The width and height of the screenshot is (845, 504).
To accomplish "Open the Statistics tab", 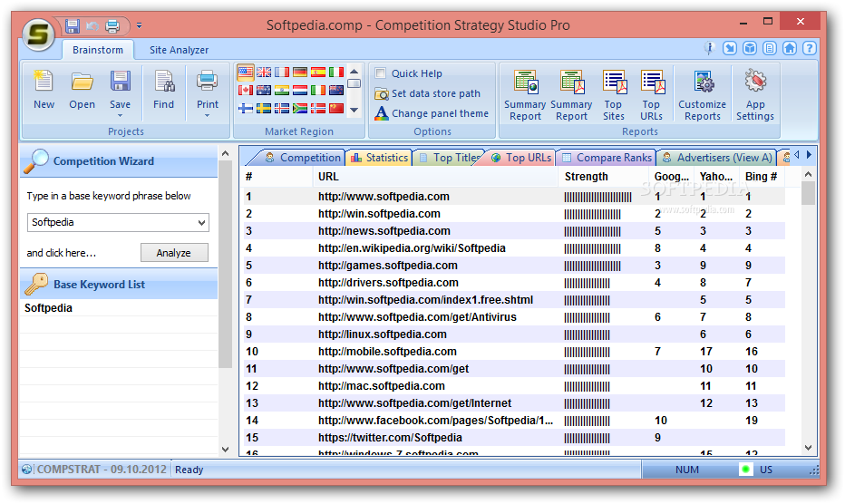I will click(x=381, y=158).
